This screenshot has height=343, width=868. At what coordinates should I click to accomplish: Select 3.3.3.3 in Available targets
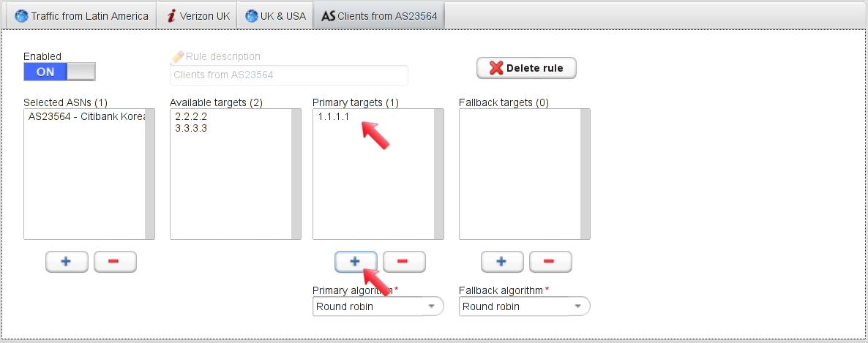pos(191,128)
